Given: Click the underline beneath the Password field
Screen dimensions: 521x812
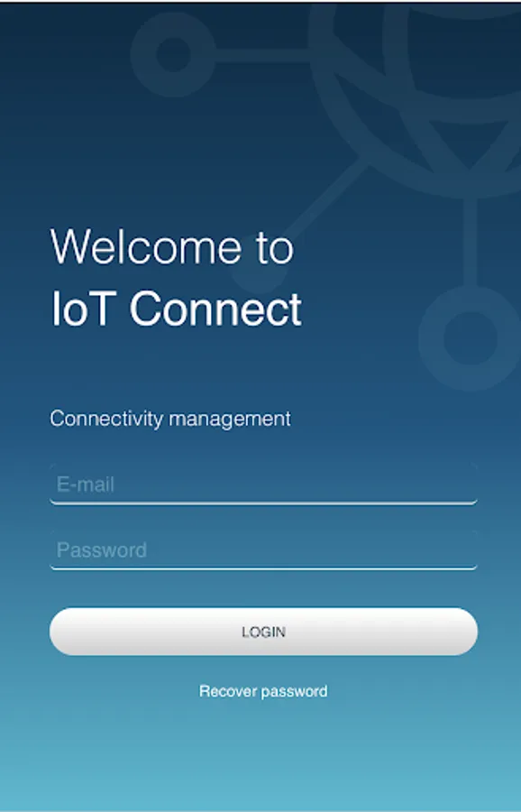Looking at the screenshot, I should [263, 568].
